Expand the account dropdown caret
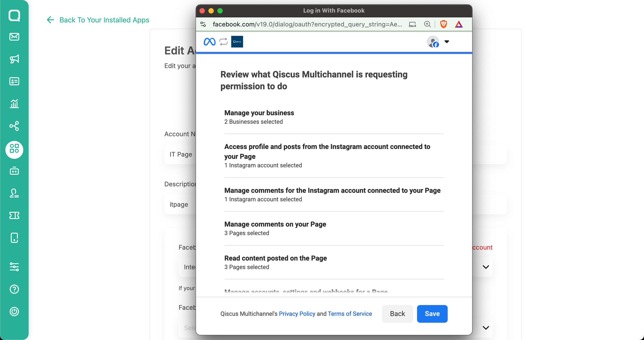This screenshot has width=644, height=340. (x=447, y=42)
